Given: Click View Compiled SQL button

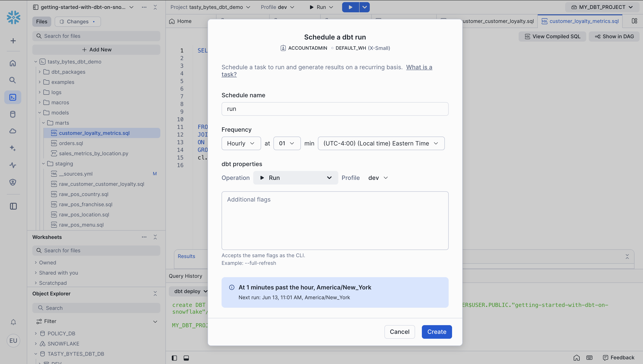Looking at the screenshot, I should point(552,37).
